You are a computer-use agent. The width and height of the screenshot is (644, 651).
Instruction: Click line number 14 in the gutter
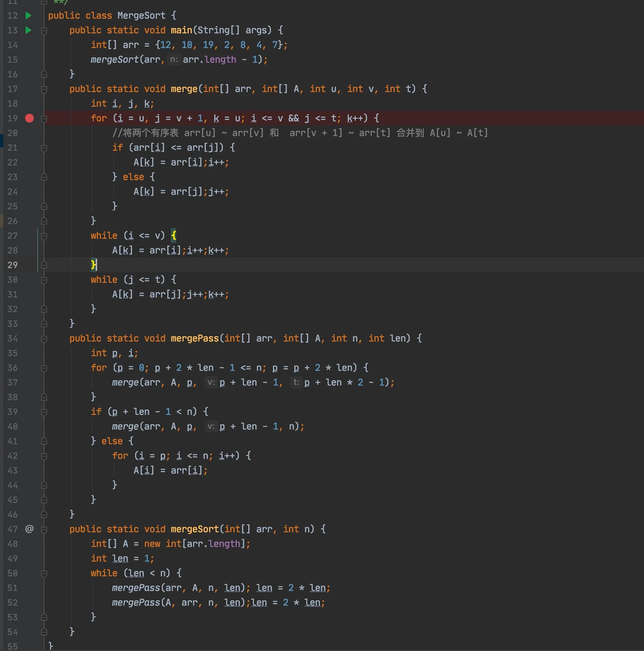(12, 45)
